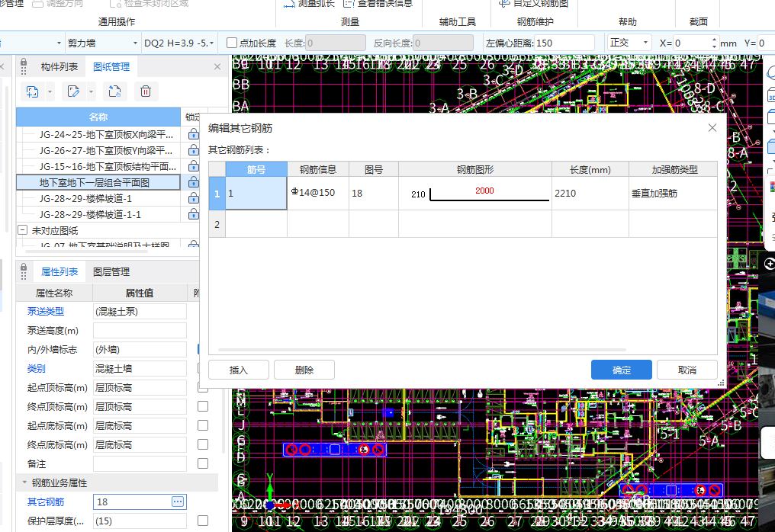Collapse the 未对应图纸 tree node
Viewport: 775px width, 532px height.
(22, 230)
